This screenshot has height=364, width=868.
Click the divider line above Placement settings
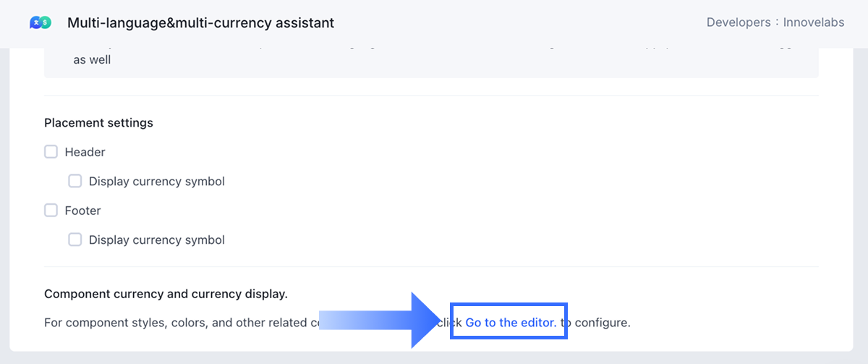(431, 96)
